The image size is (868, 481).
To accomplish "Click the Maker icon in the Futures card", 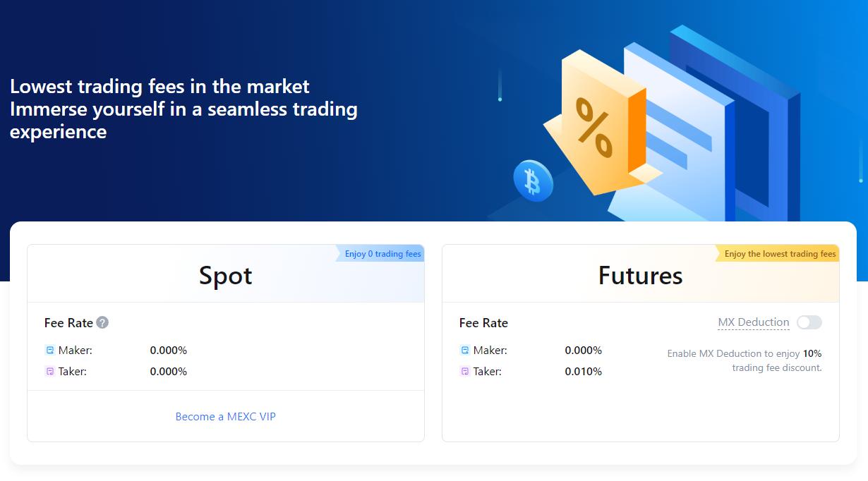I will (464, 350).
